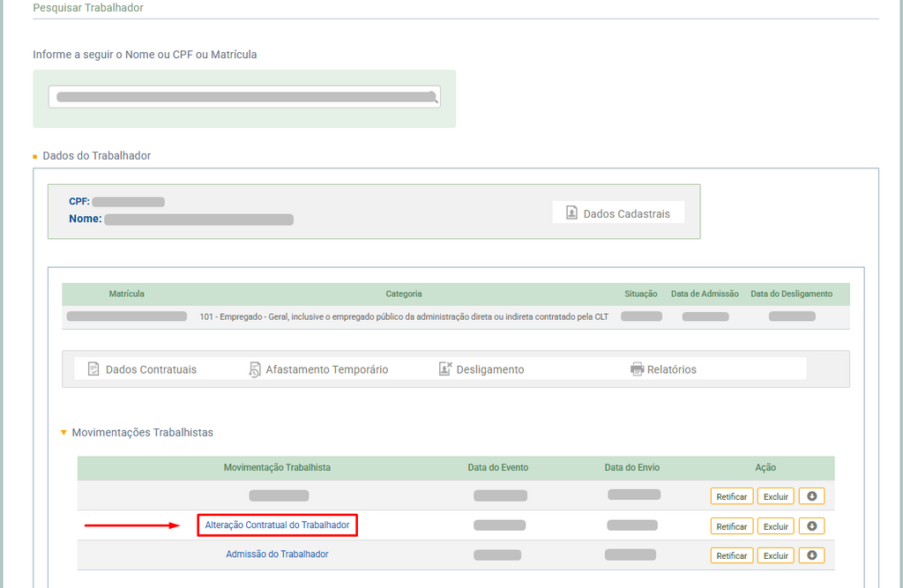Click Excluir for Admissão do Trabalhador

coord(776,555)
